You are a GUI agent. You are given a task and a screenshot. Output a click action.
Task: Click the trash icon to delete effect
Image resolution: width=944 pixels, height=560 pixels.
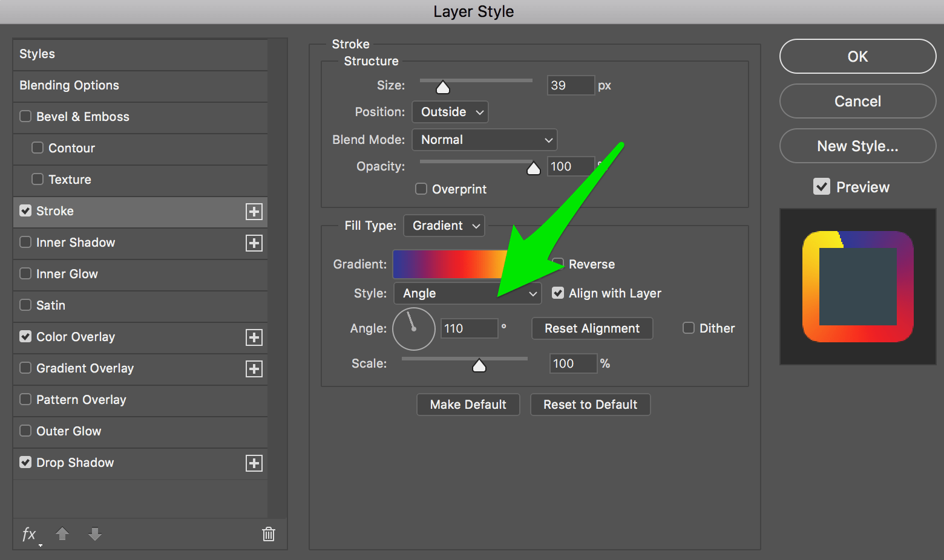(x=269, y=534)
